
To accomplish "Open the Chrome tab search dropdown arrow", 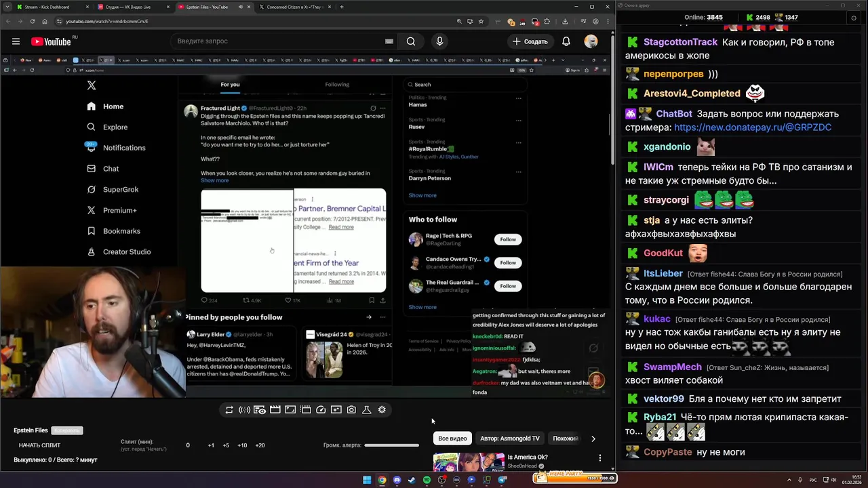I will click(7, 7).
